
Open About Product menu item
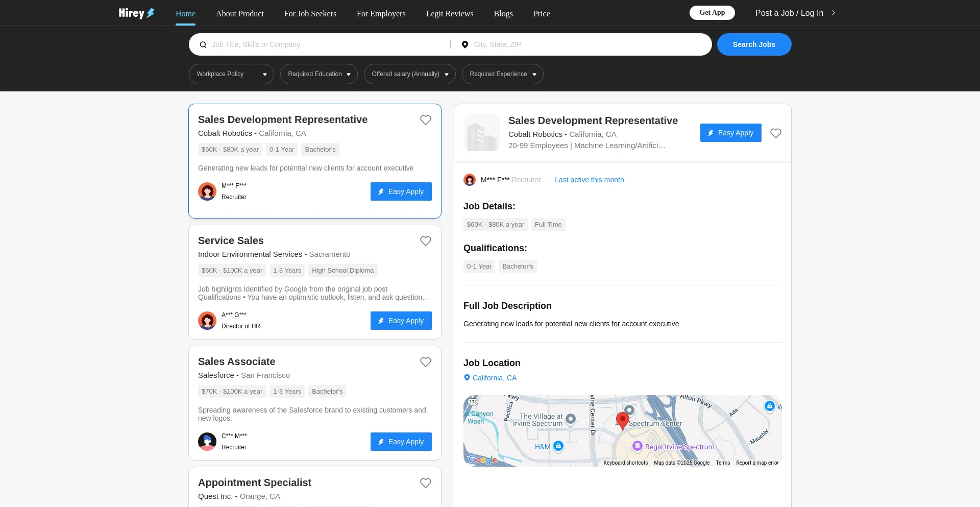240,14
